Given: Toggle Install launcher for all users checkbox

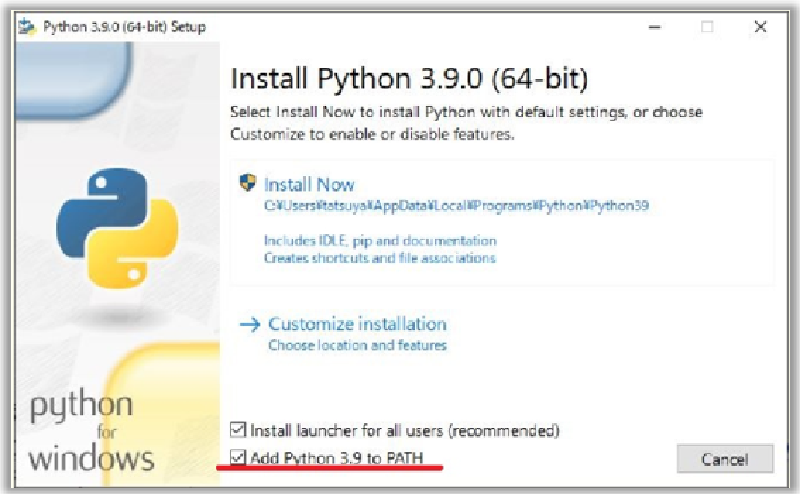Looking at the screenshot, I should (238, 430).
